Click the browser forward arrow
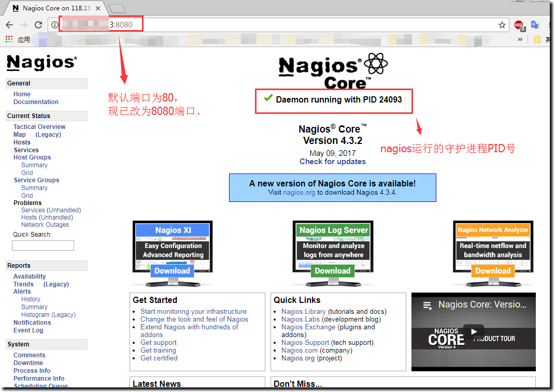Screen dimensions: 555x392 point(24,25)
